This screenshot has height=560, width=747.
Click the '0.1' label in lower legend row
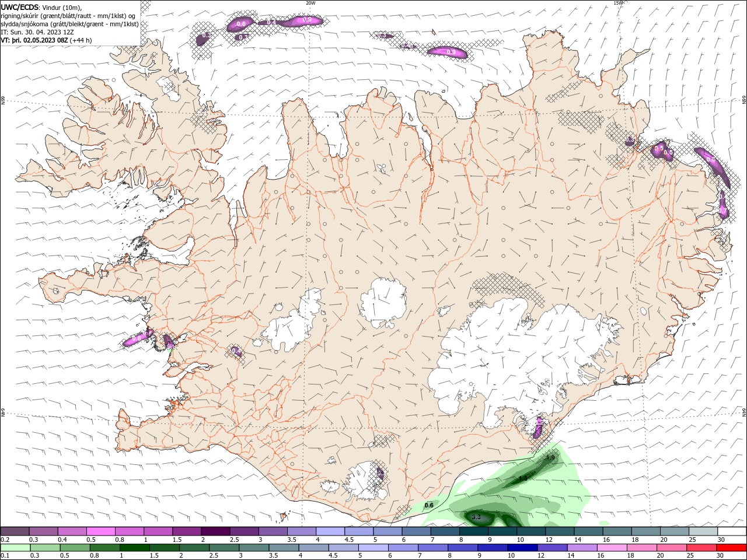pos(5,556)
